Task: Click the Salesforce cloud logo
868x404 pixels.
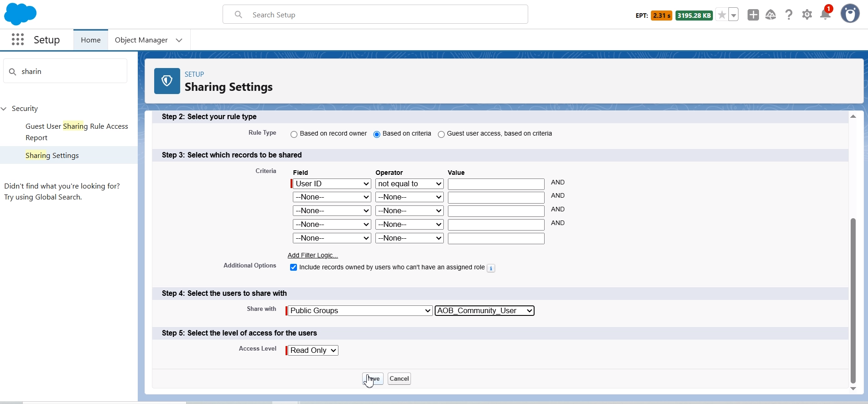Action: 20,14
